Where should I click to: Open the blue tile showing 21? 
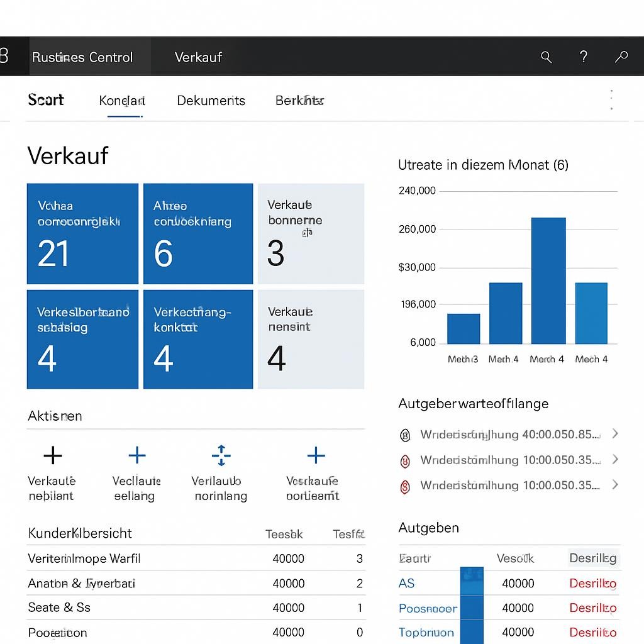pyautogui.click(x=82, y=234)
